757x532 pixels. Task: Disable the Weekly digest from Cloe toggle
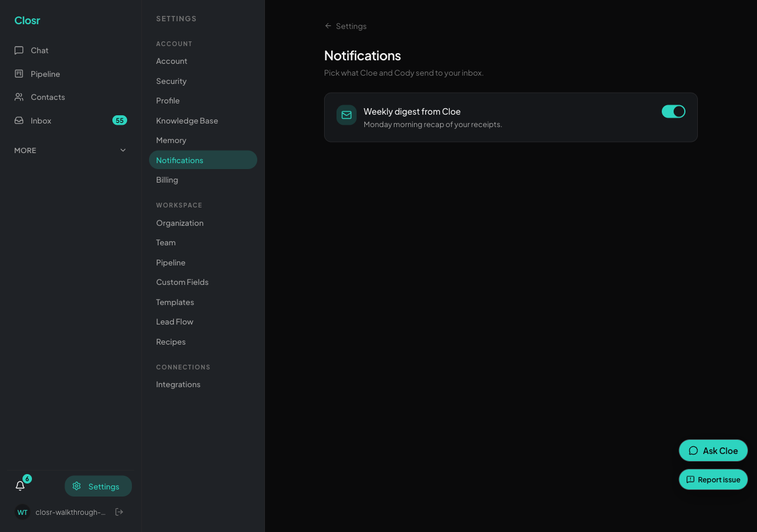[x=674, y=111]
